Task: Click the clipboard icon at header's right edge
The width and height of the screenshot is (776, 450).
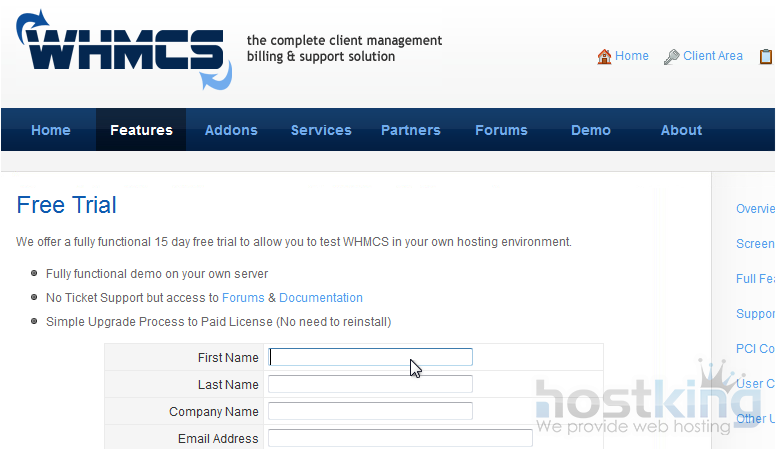Action: [766, 57]
